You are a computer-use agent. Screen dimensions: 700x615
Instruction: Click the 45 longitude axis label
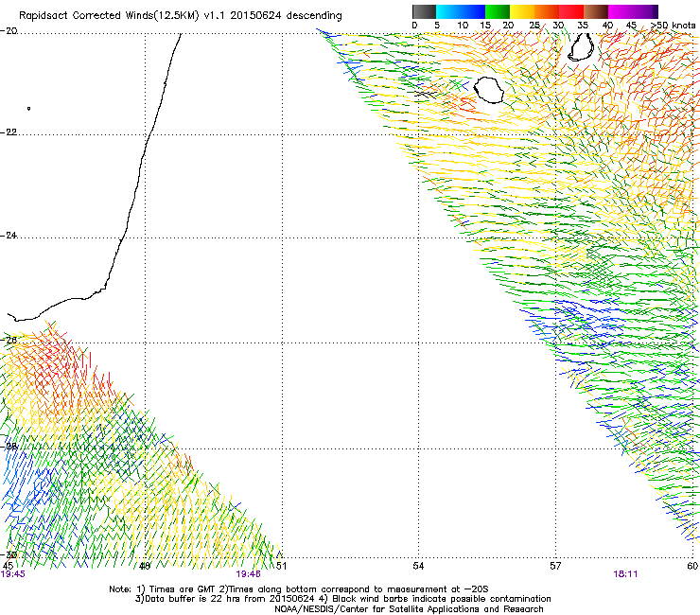click(8, 566)
